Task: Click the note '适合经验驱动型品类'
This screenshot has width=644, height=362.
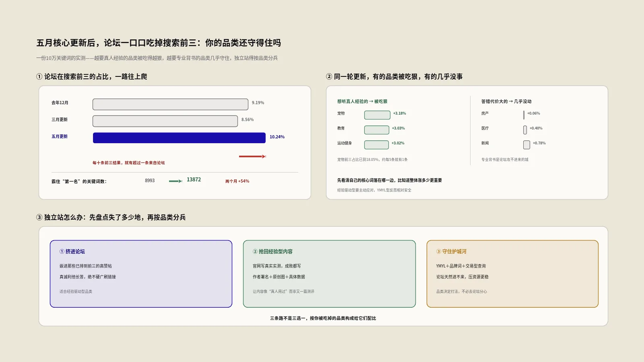Action: point(76,292)
